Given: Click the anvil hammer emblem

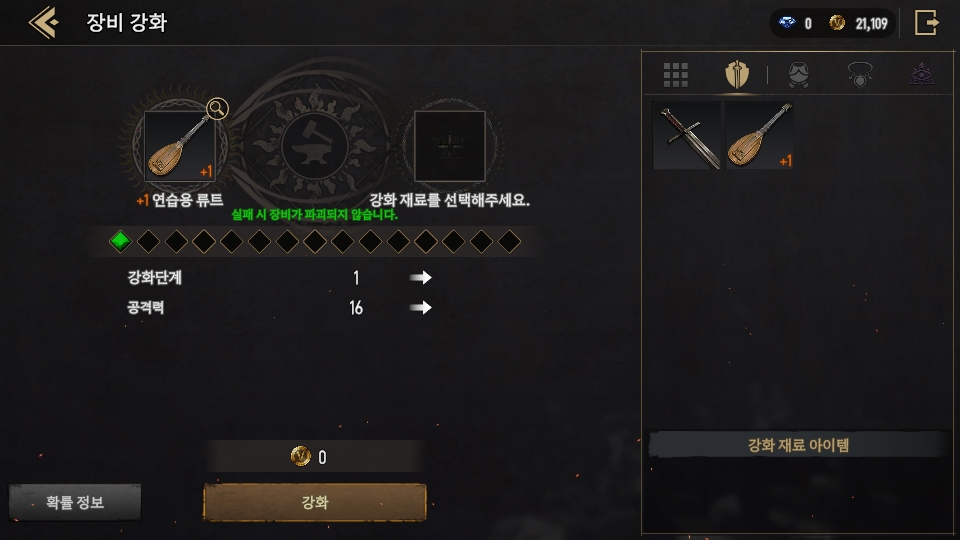Looking at the screenshot, I should (315, 146).
